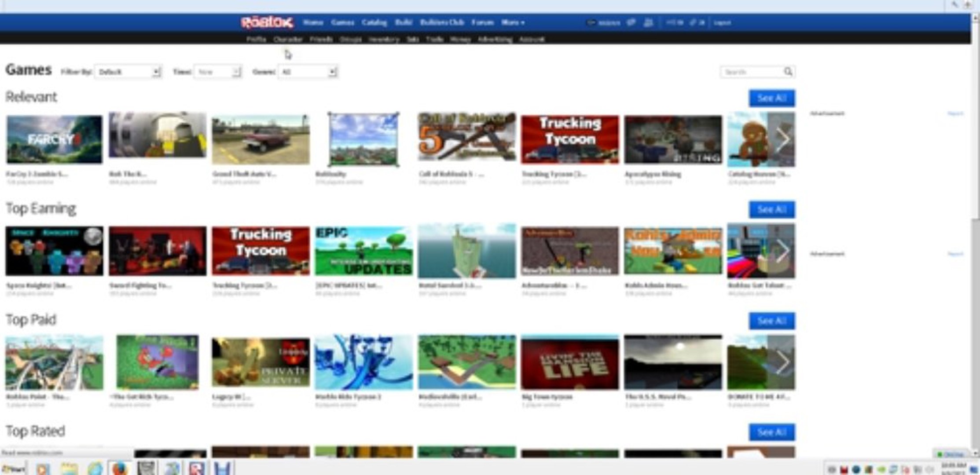Click See All for Top Paid
The width and height of the screenshot is (980, 475).
(771, 321)
